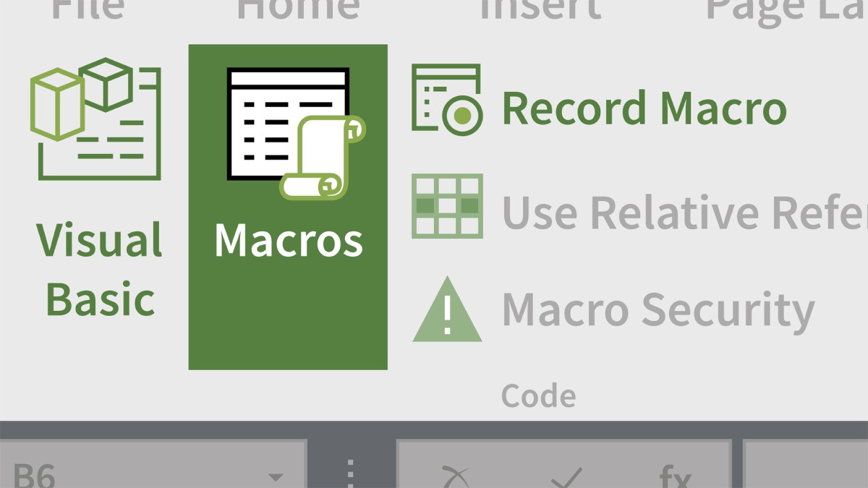Click the Record Macro label
Screen dimensions: 868x488
pos(644,108)
